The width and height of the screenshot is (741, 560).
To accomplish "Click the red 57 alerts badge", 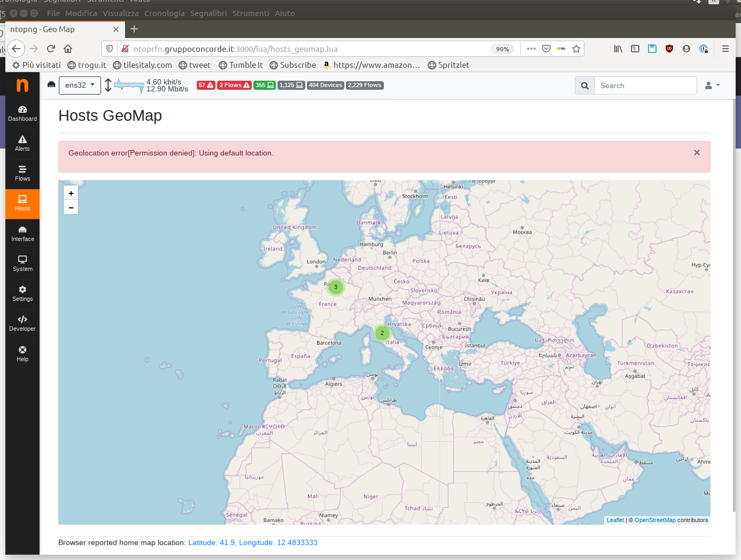I will point(206,85).
